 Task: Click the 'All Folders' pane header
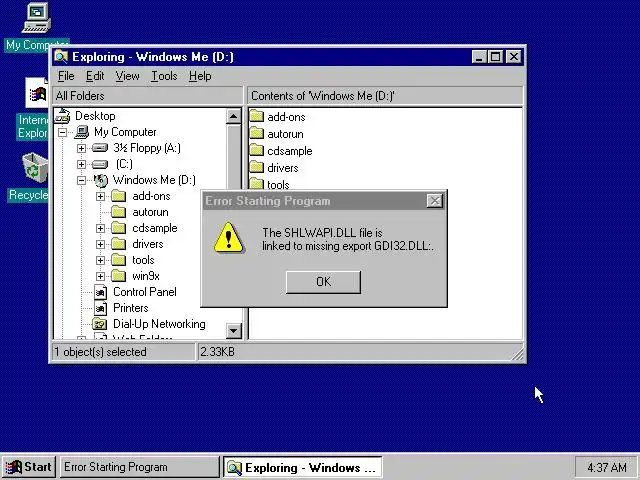coord(148,96)
